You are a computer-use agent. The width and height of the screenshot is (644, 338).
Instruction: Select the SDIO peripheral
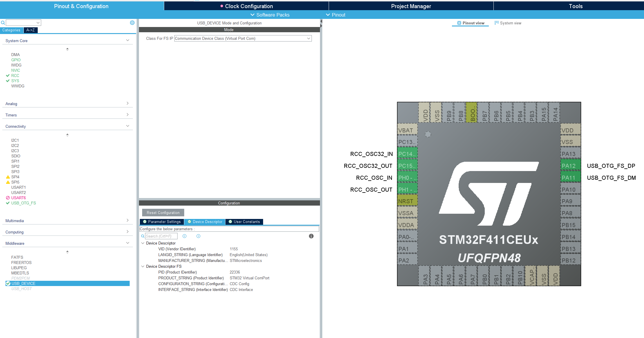coord(16,156)
